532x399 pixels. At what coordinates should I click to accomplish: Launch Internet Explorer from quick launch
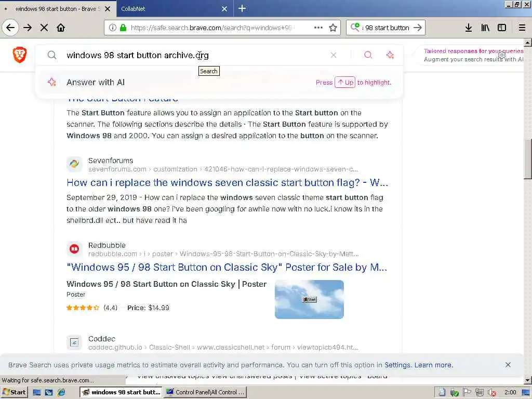[61, 393]
